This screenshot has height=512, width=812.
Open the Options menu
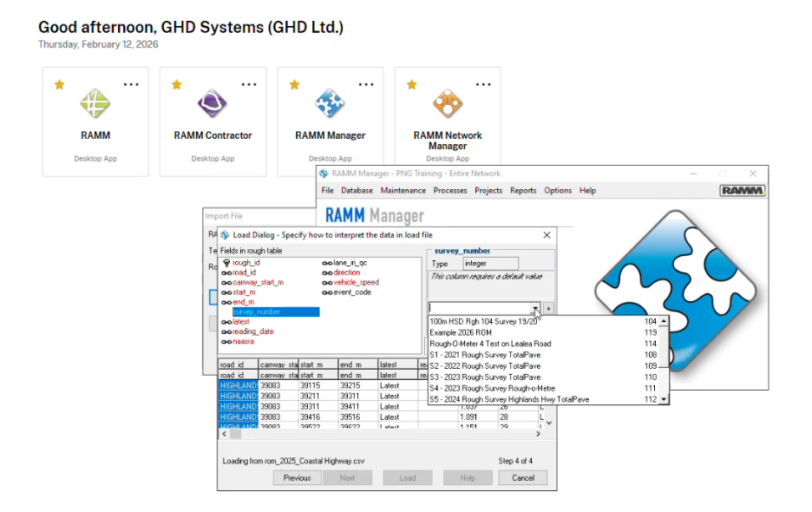558,191
